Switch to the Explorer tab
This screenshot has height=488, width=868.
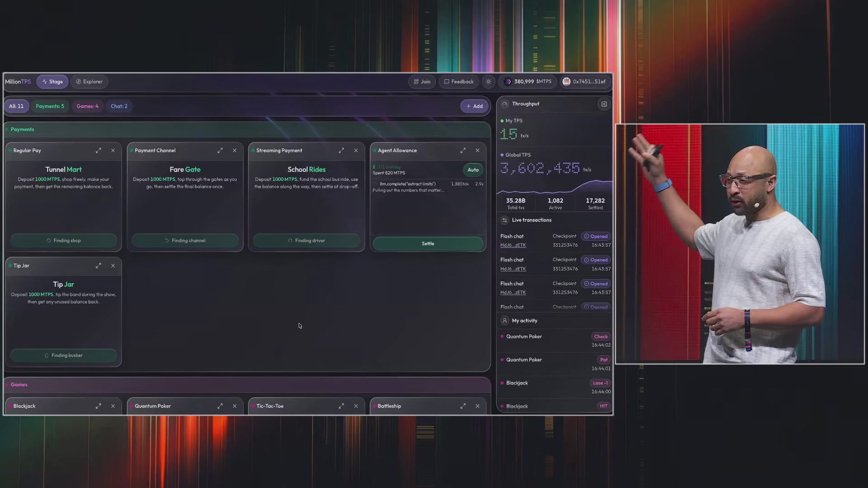[x=89, y=82]
